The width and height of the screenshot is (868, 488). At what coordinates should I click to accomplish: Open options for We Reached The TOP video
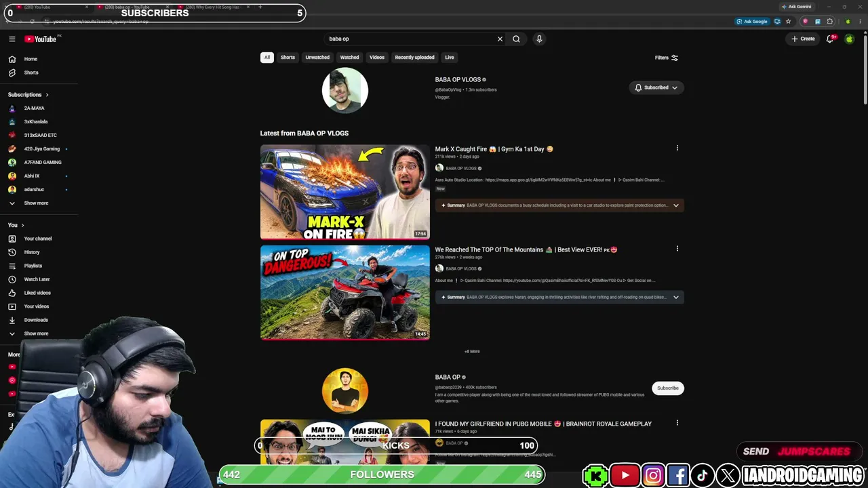(677, 249)
